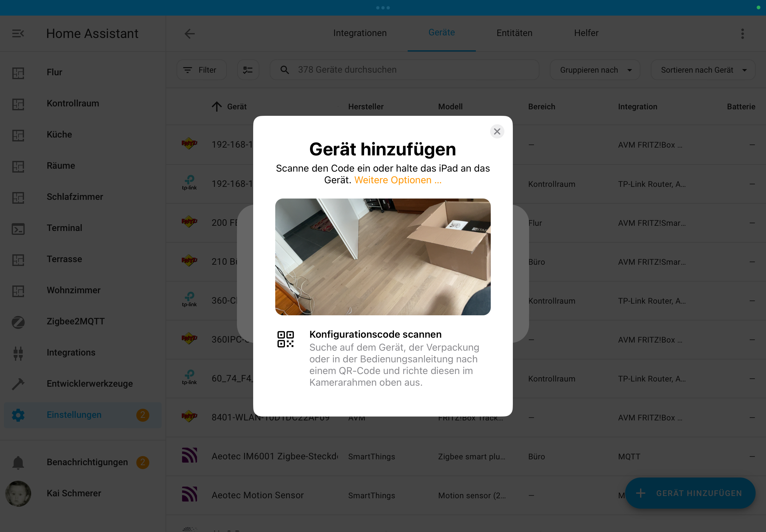Switch to the Entitäten tab

coord(514,33)
